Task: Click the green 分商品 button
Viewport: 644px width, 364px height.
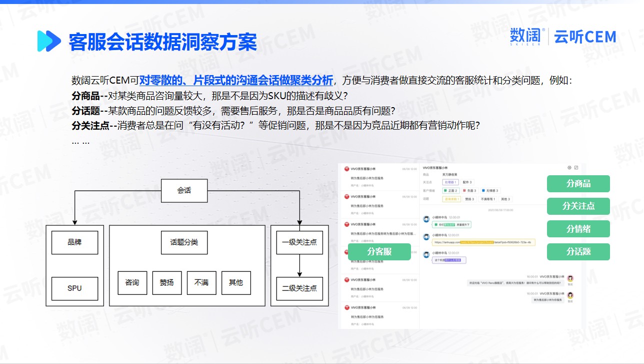Action: click(x=578, y=184)
